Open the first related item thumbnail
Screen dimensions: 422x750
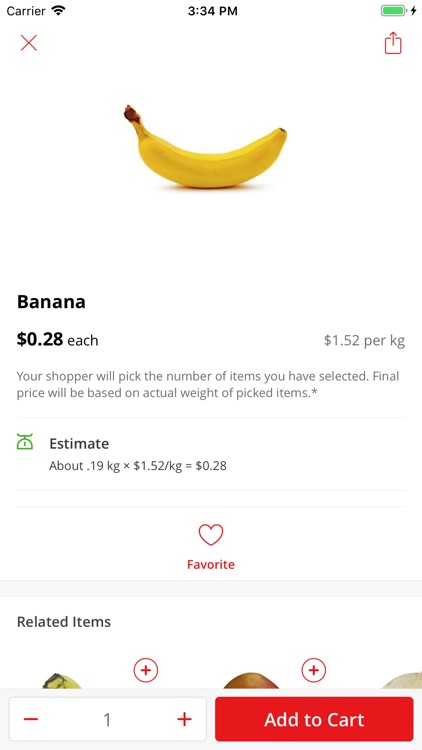(63, 681)
